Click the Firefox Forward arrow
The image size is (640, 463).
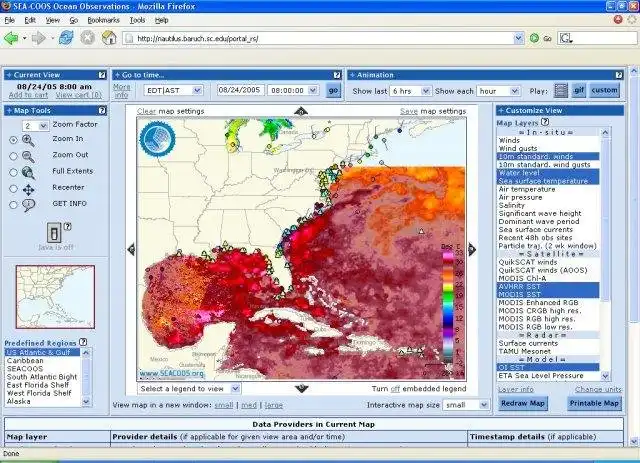pyautogui.click(x=38, y=38)
